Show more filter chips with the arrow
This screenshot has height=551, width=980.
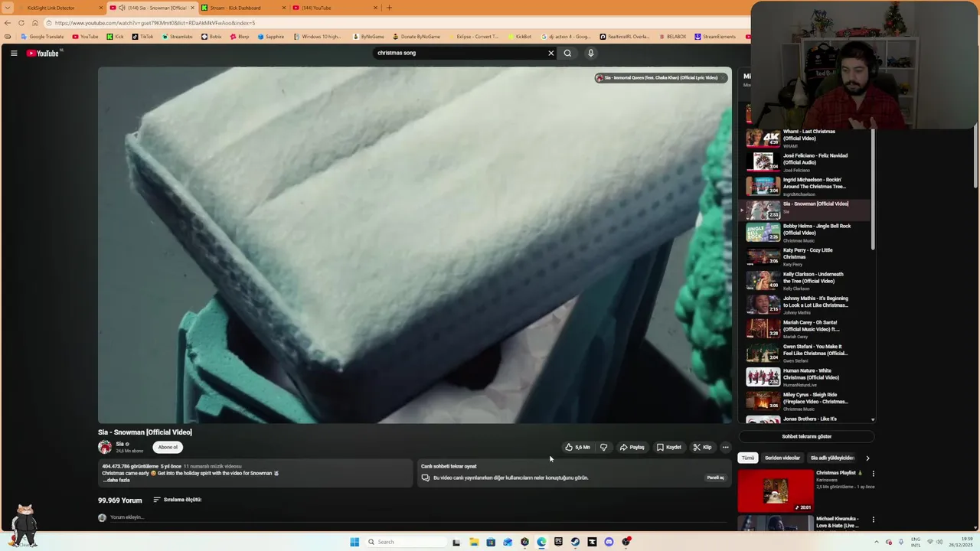[867, 458]
